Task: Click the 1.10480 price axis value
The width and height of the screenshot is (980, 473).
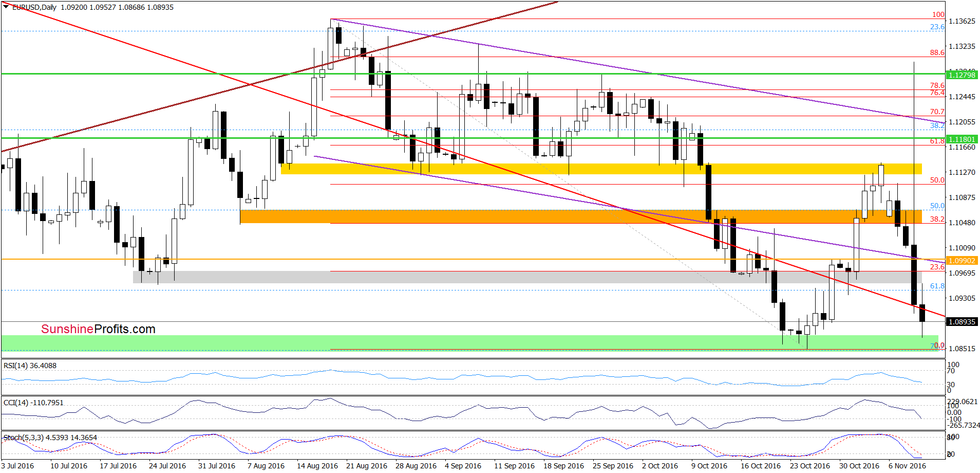Action: pyautogui.click(x=962, y=223)
